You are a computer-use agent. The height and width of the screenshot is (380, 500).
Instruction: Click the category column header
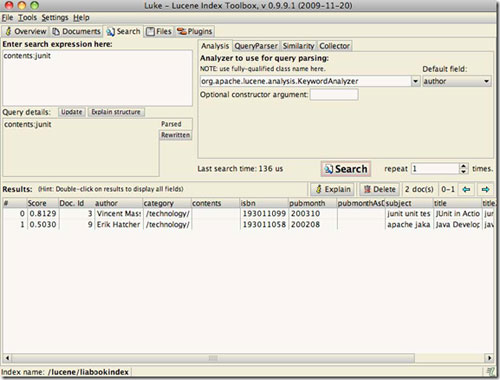(x=167, y=203)
